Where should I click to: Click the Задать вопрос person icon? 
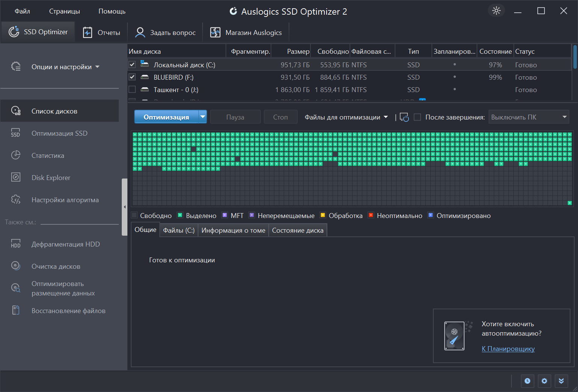tap(140, 32)
